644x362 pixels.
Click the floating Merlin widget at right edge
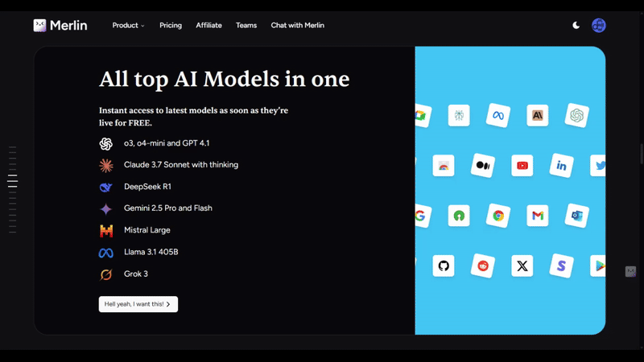point(630,271)
